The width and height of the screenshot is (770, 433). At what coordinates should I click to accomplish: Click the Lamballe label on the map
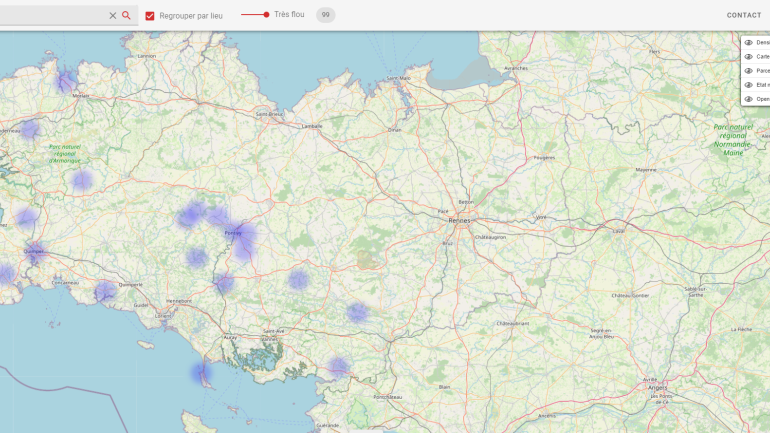(x=312, y=126)
